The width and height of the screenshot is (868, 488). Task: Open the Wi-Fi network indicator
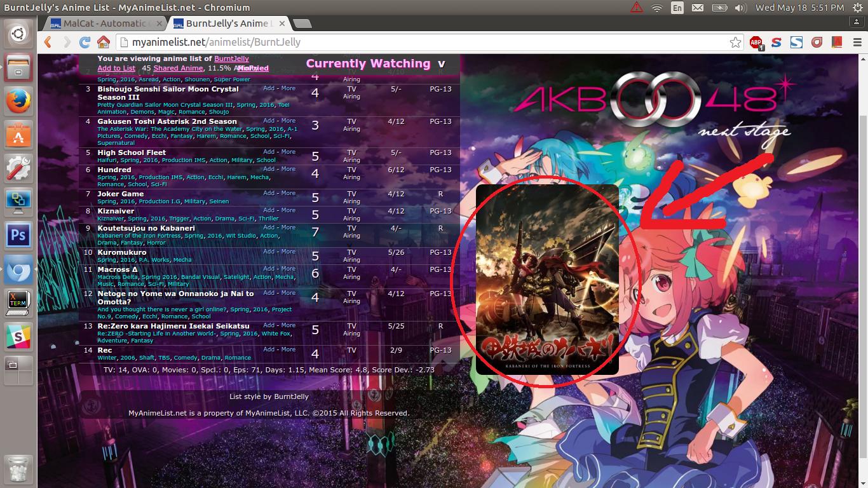657,8
